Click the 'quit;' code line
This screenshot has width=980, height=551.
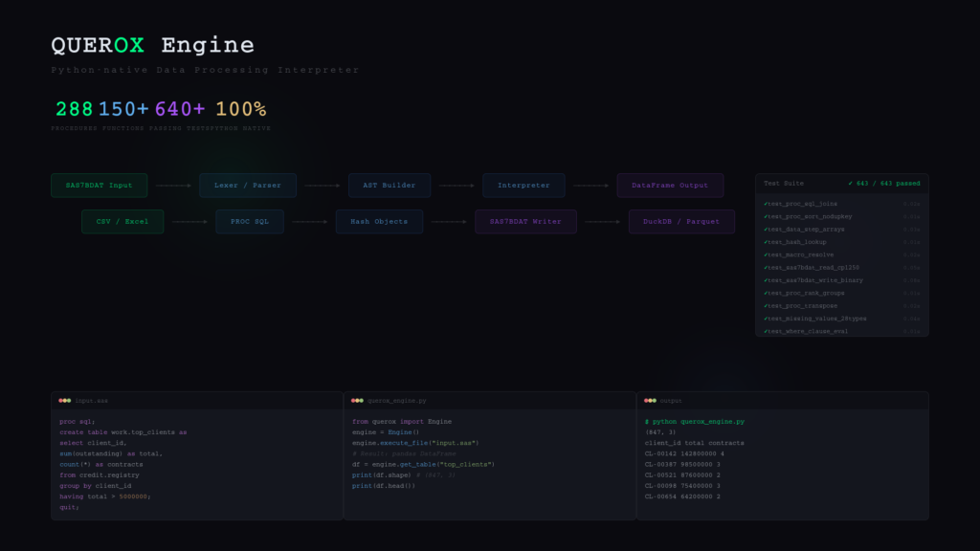(x=69, y=507)
